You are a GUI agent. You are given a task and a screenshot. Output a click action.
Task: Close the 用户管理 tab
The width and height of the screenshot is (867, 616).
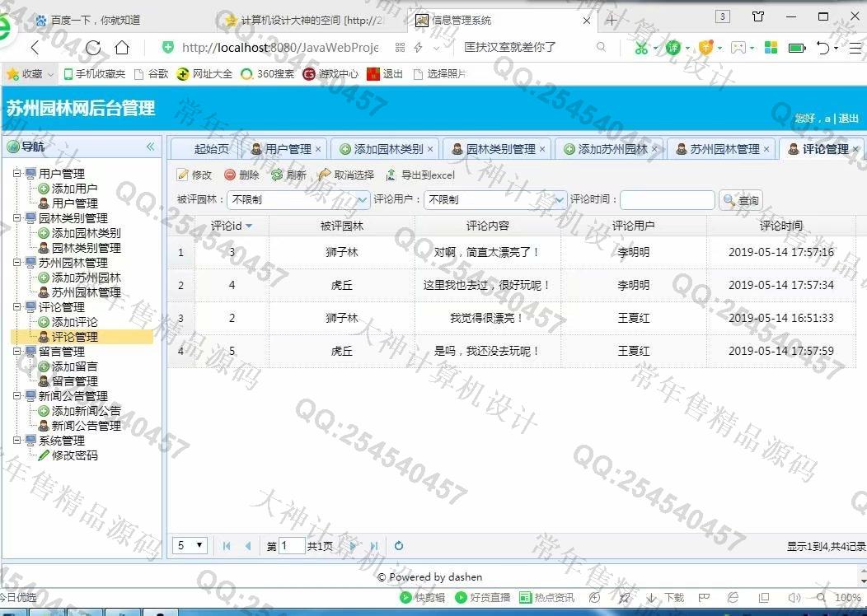point(318,149)
